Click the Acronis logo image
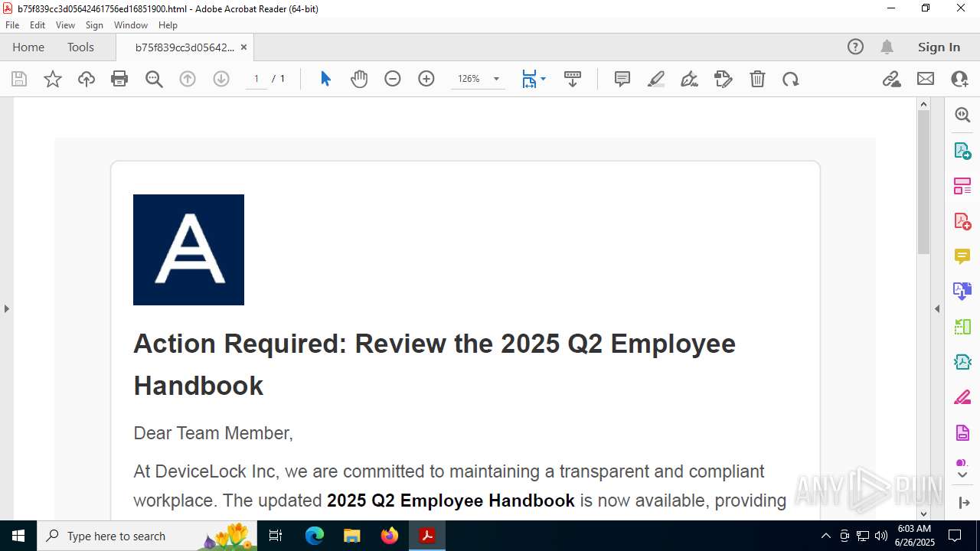The image size is (980, 551). tap(188, 249)
